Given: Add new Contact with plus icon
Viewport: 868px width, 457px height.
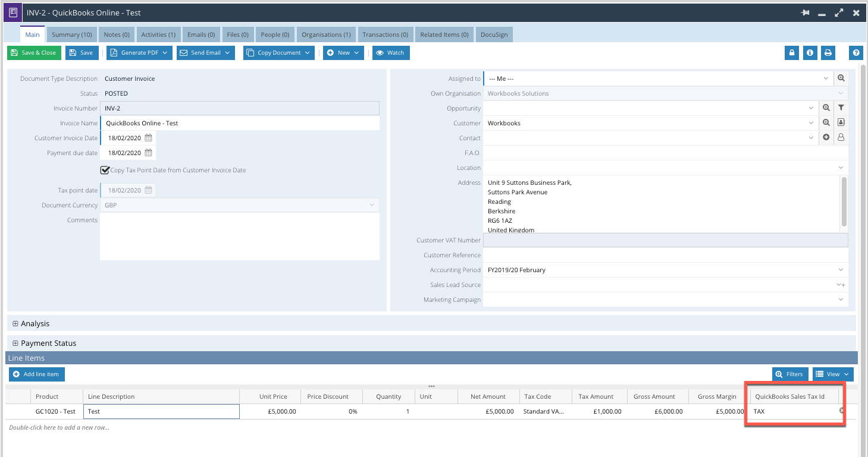Looking at the screenshot, I should coord(826,137).
